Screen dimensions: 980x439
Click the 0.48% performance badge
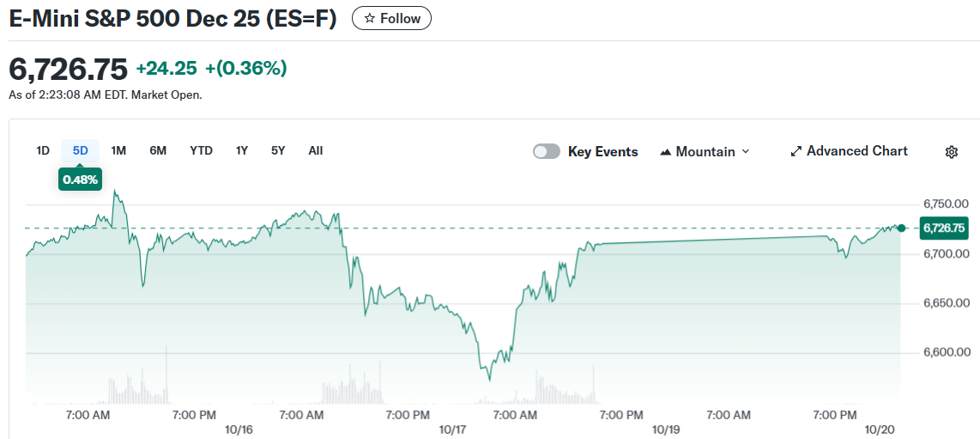click(81, 179)
